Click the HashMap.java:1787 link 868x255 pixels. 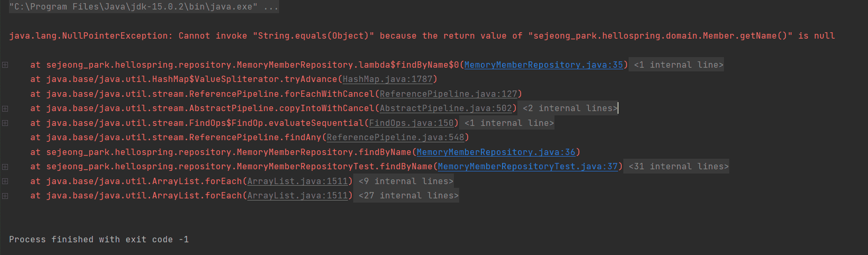[x=387, y=79]
